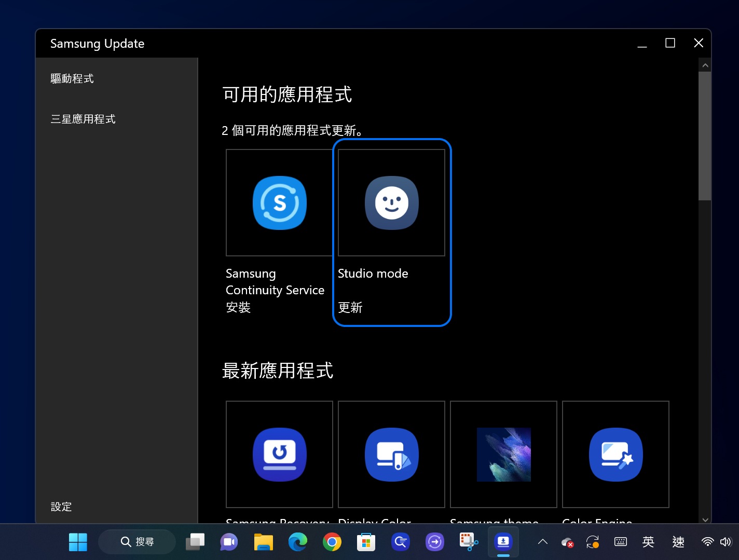Screen dimensions: 739x560
Task: Select the Studio mode smiley icon
Action: pos(391,203)
